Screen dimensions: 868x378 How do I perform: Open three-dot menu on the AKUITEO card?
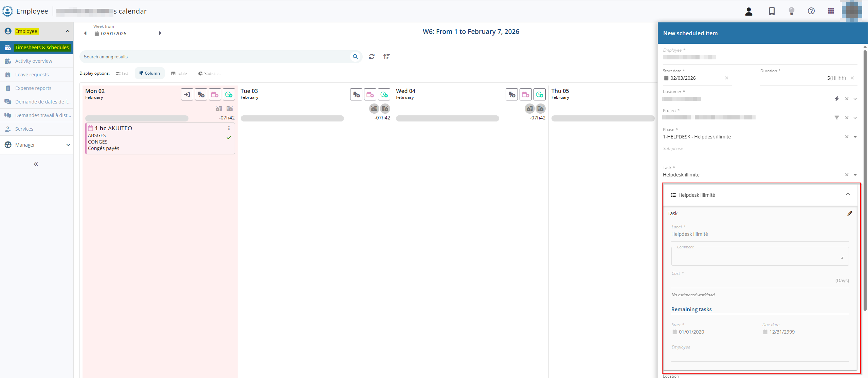click(229, 128)
